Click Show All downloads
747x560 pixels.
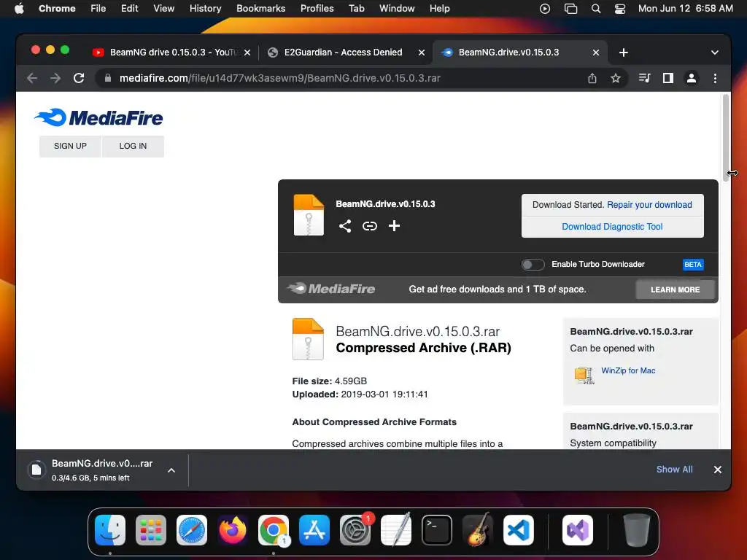coord(675,470)
